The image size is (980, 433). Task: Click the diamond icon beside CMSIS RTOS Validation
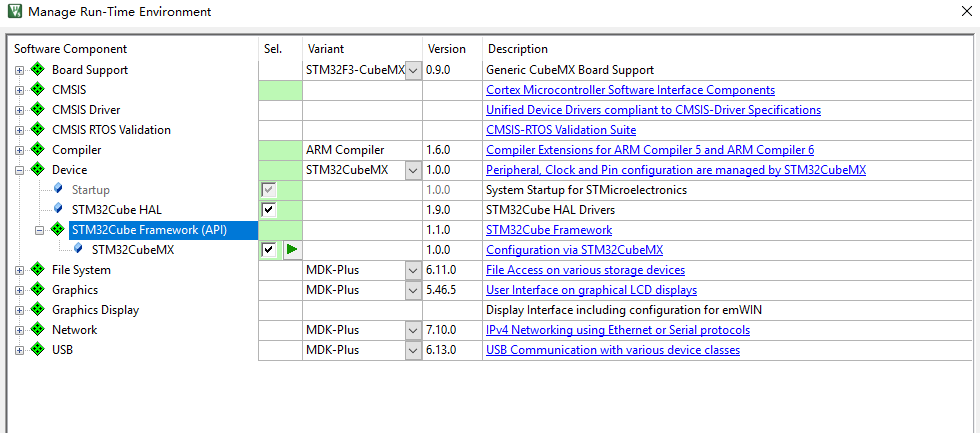(38, 129)
